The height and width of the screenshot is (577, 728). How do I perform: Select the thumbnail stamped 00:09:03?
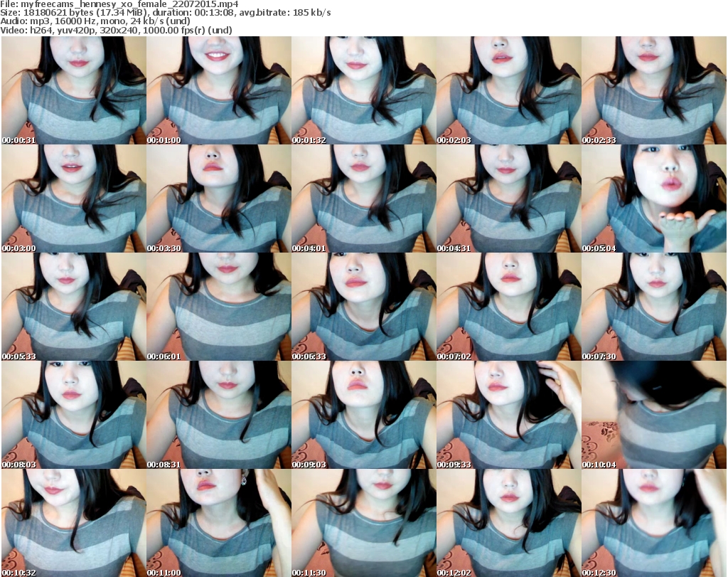(x=363, y=415)
